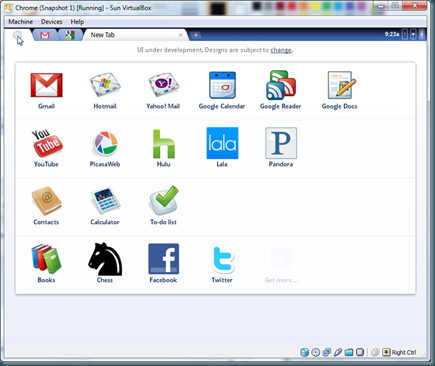435x366 pixels.
Task: Click the VirtualBox mouse integration icon
Action: (375, 352)
